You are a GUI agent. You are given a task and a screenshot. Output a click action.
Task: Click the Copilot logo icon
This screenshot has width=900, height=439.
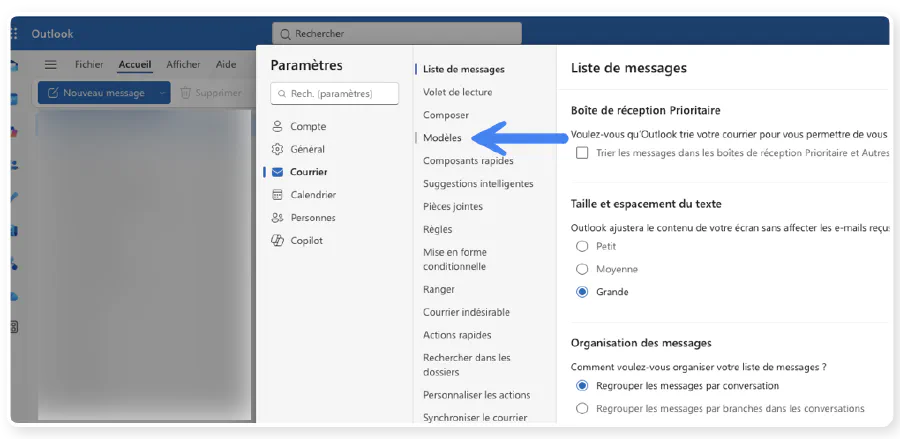pos(277,240)
